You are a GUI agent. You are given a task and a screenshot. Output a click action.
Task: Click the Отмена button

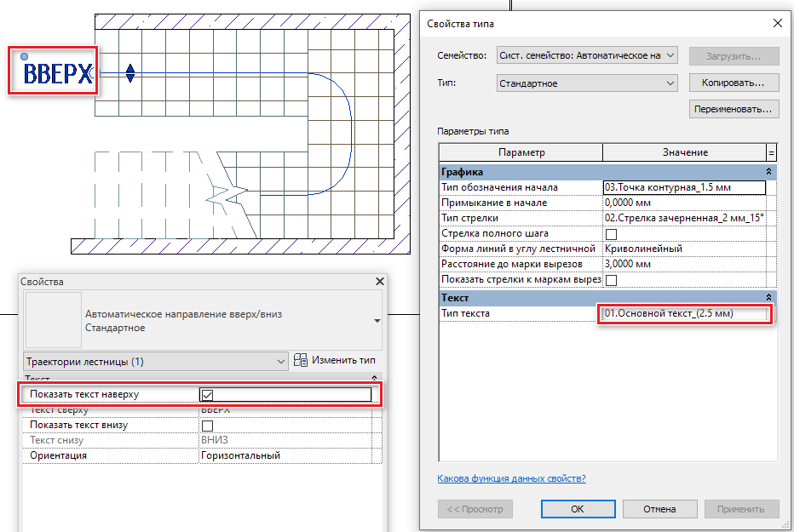pyautogui.click(x=659, y=509)
